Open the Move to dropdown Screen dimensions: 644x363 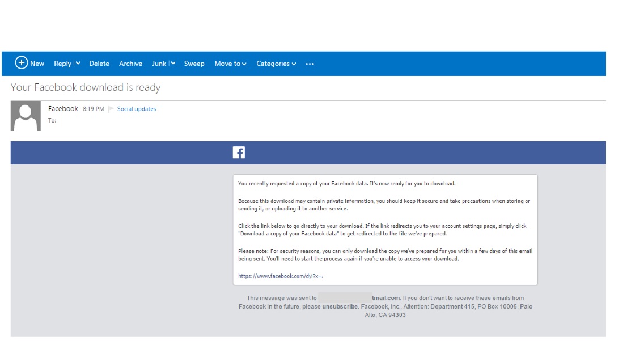[x=230, y=64]
